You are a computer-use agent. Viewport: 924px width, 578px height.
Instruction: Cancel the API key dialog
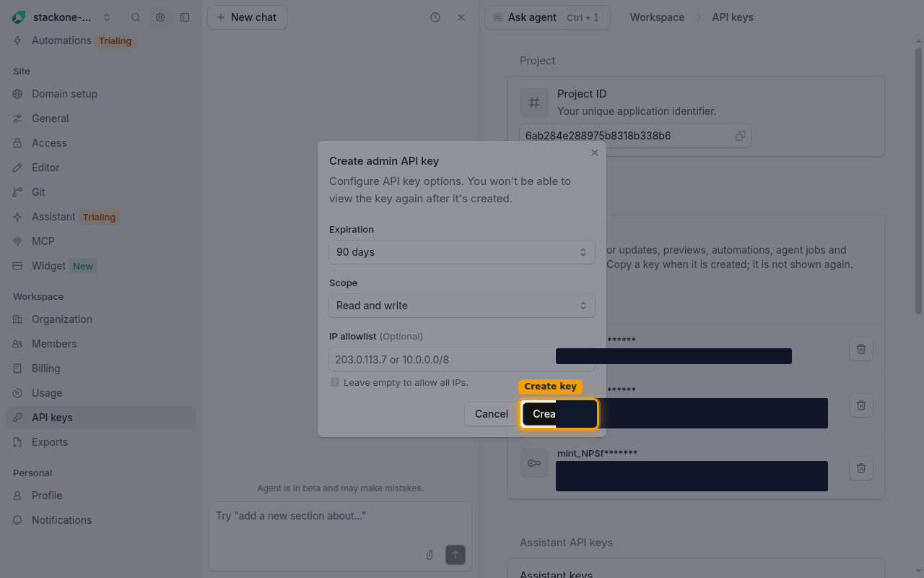(491, 414)
